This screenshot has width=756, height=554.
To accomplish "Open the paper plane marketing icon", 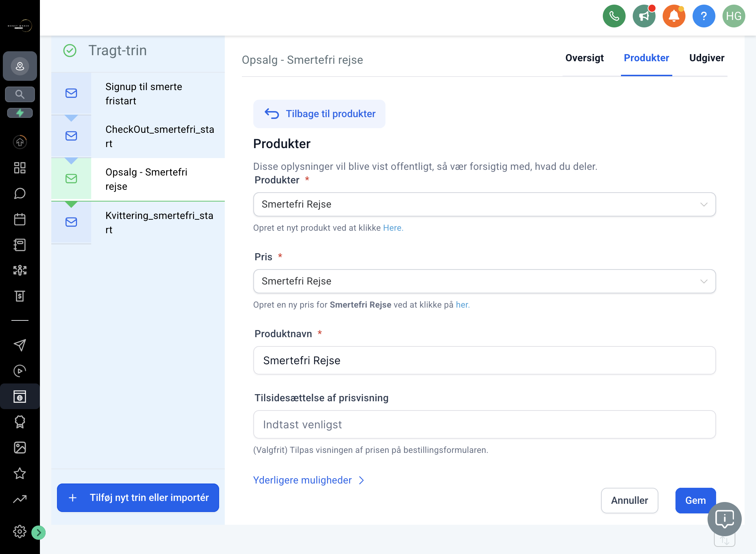I will click(20, 345).
